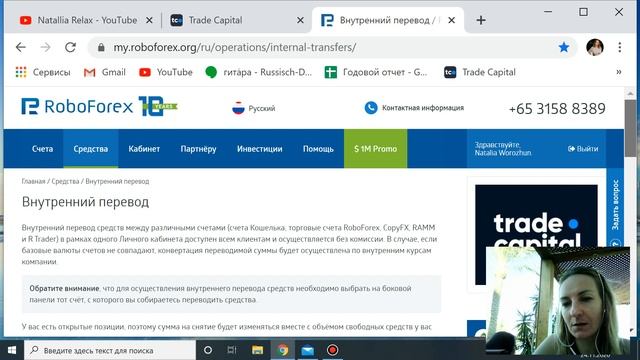Open the Помощь menu
Viewport: 640px width, 360px height.
coord(318,149)
